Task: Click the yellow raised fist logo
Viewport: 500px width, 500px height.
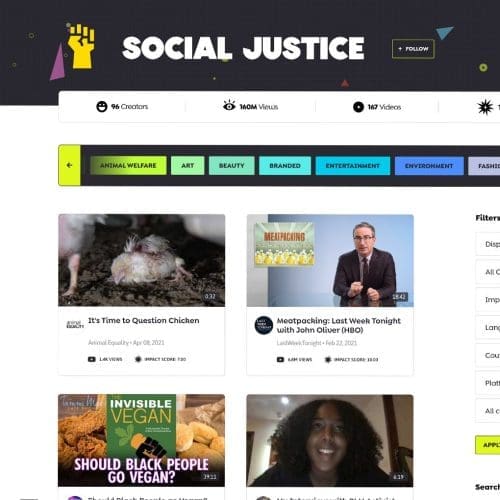Action: pos(81,46)
